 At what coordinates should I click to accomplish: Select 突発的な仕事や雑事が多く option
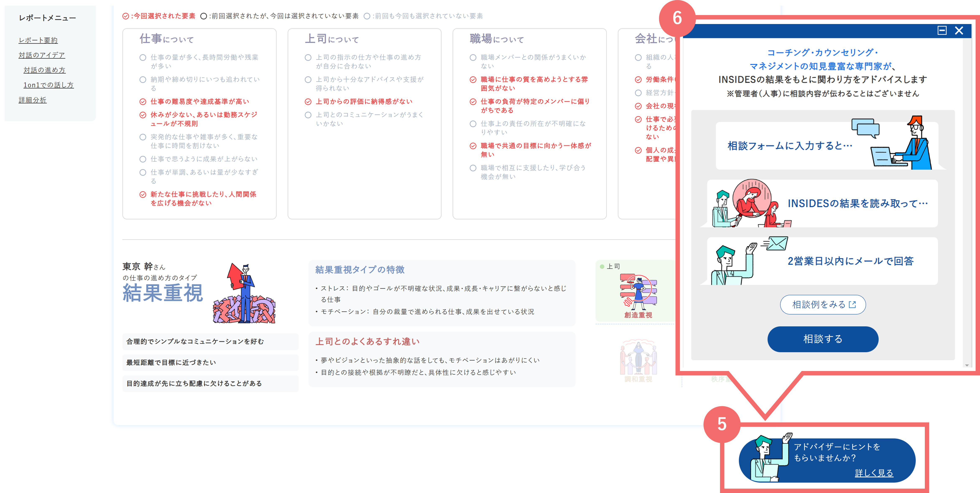click(x=199, y=141)
